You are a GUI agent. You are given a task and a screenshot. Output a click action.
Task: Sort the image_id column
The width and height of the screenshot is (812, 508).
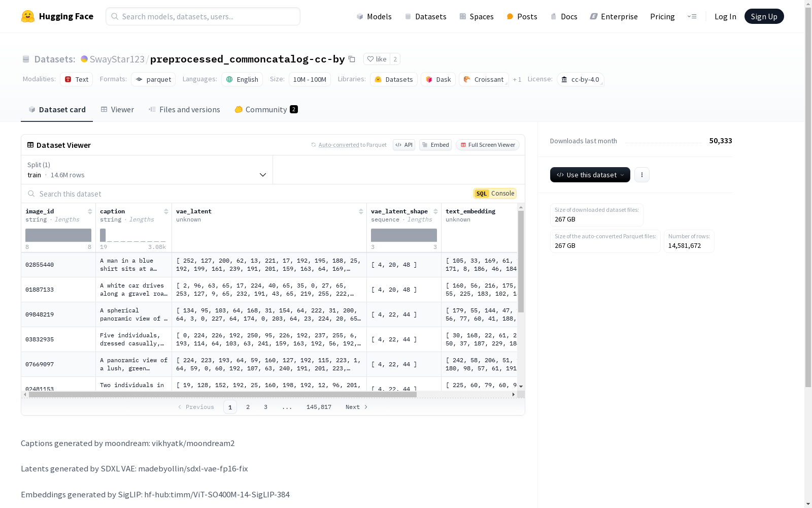pos(90,211)
